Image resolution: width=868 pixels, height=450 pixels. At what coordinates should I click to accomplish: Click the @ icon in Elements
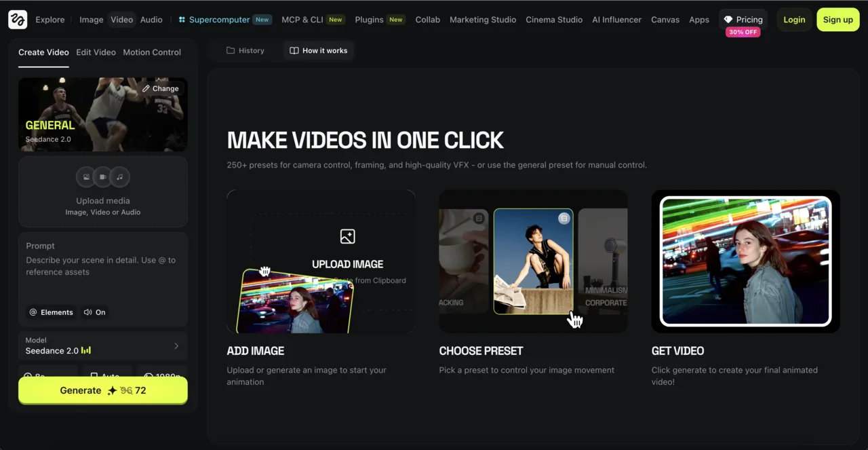point(33,312)
